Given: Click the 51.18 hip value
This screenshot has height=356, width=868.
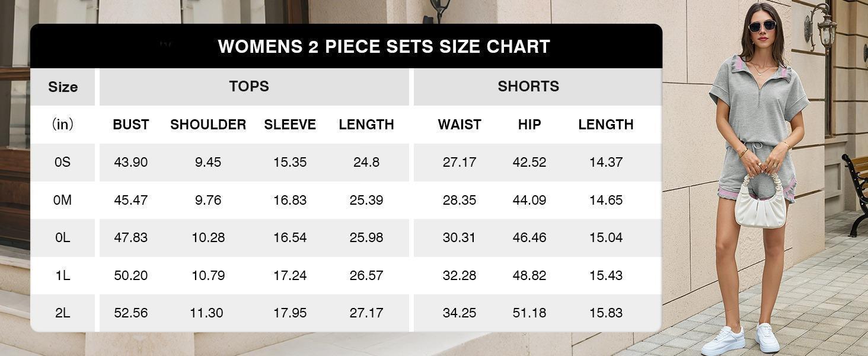Looking at the screenshot, I should point(529,313).
